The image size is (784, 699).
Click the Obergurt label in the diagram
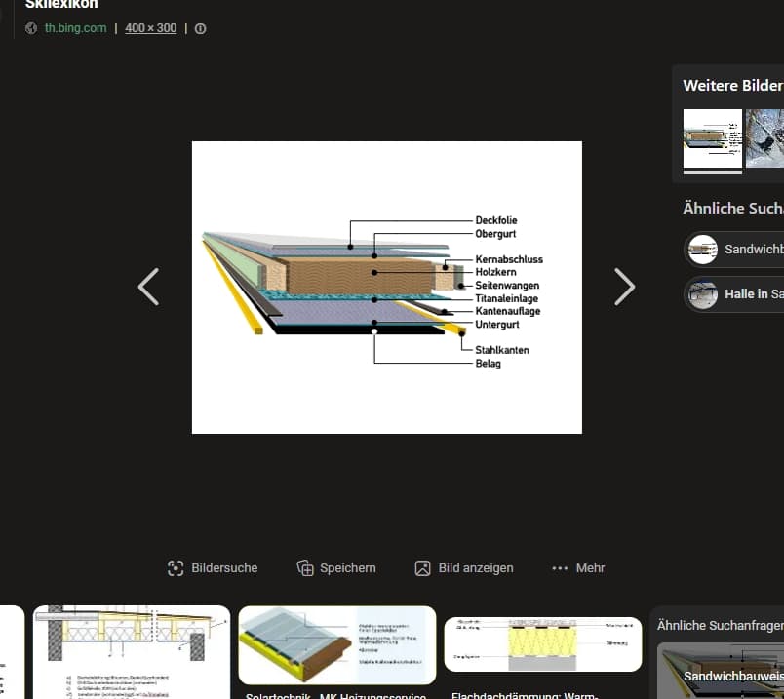[x=495, y=234]
